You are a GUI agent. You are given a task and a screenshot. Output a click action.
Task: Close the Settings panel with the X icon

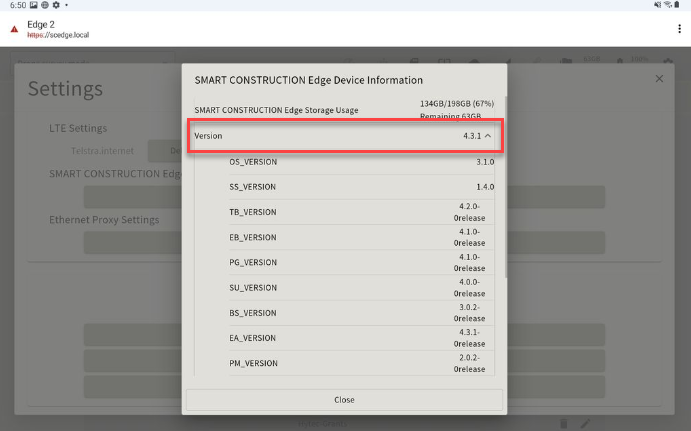659,78
